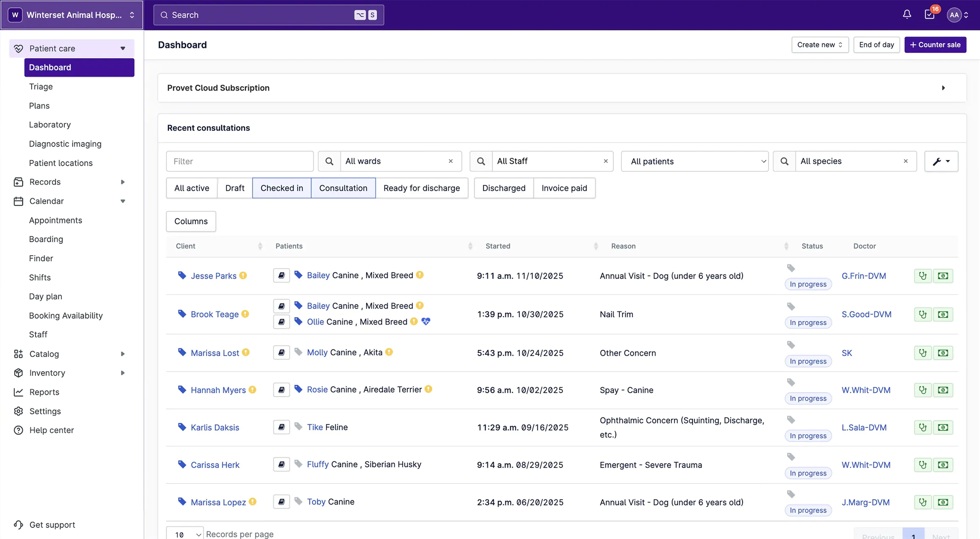Expand the Provet Cloud Subscription panel
Image resolution: width=980 pixels, height=539 pixels.
point(943,88)
